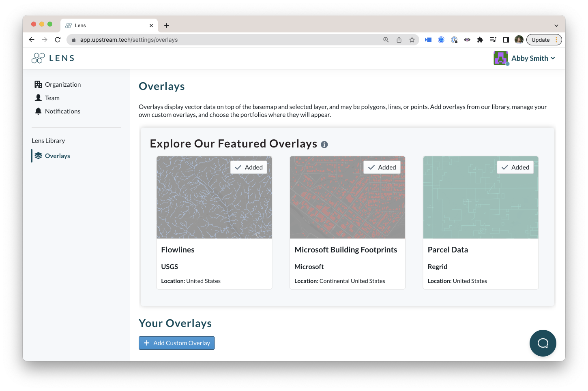
Task: Click the LENS hexagon logo
Action: coord(38,58)
